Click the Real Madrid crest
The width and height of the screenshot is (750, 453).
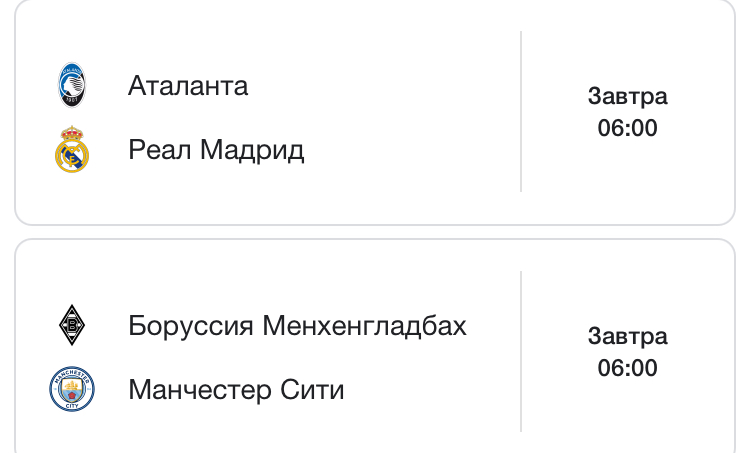point(72,150)
